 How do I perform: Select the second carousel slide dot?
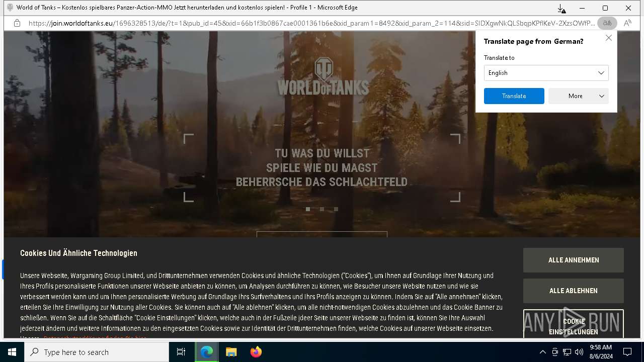coord(322,209)
